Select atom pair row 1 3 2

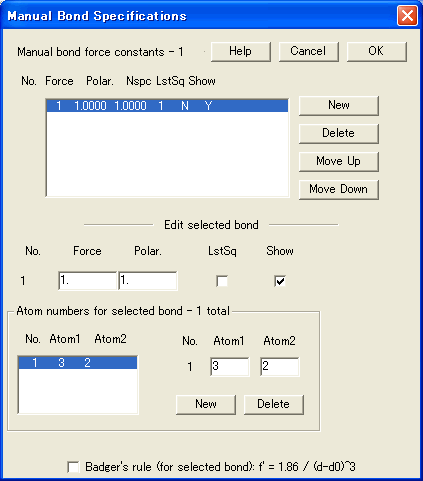[x=78, y=363]
